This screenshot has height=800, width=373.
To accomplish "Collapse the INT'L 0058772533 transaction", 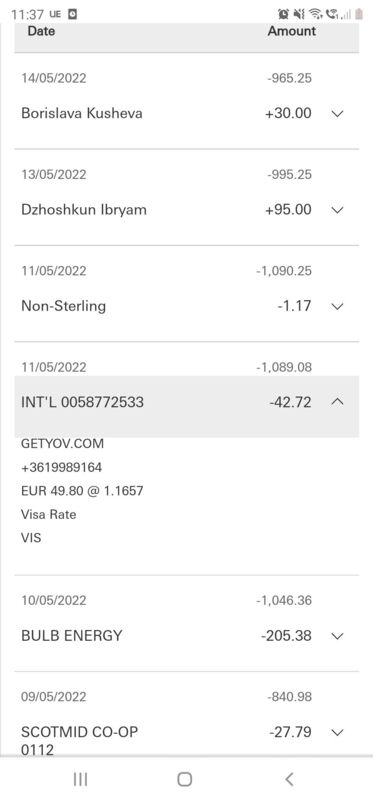I will pos(337,402).
